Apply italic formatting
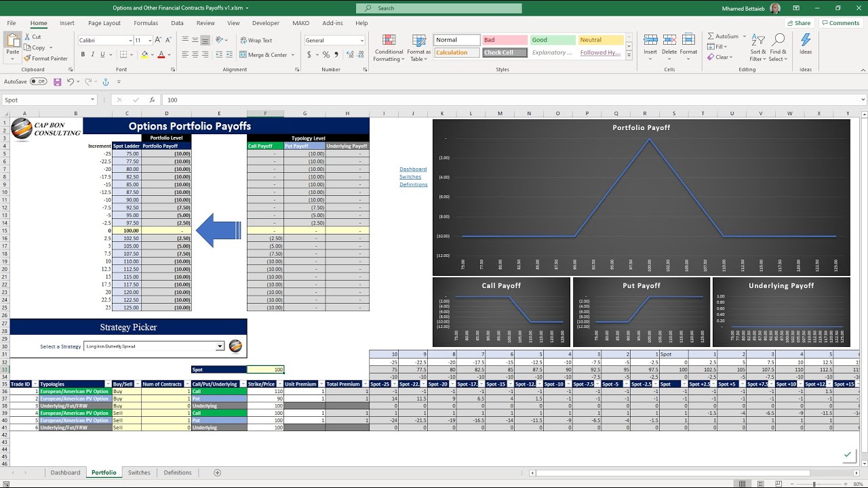868x488 pixels. coord(93,55)
